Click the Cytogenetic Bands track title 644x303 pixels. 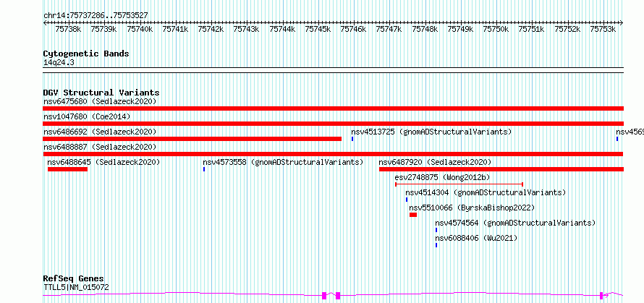point(86,54)
